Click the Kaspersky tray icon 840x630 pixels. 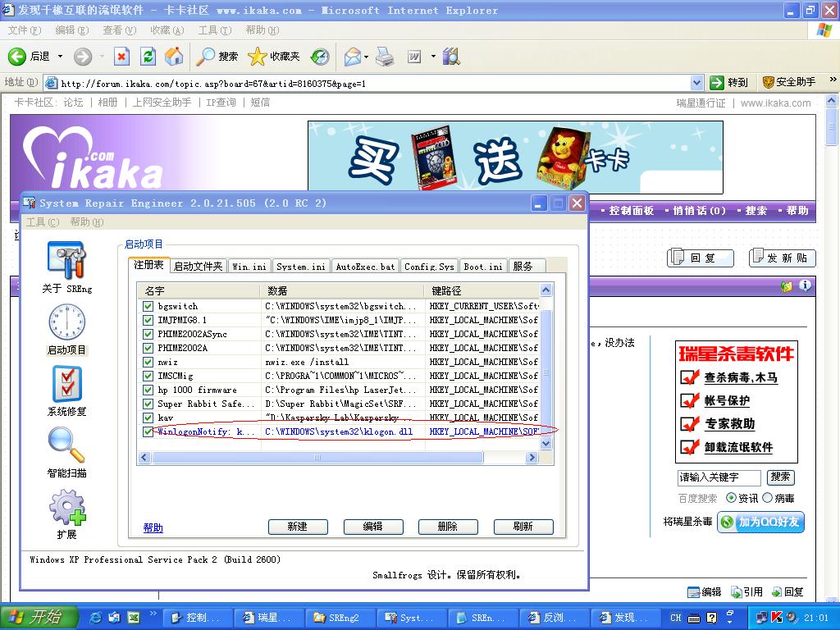coord(777,618)
